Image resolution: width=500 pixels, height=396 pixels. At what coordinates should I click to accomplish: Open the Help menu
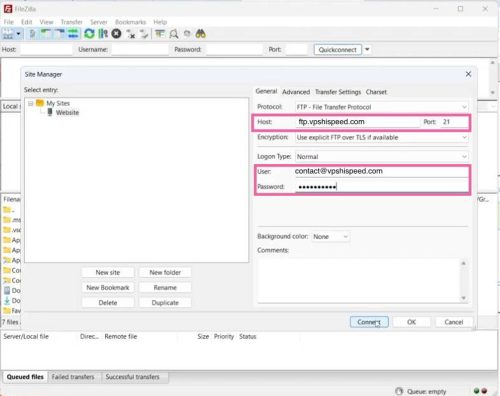click(160, 22)
